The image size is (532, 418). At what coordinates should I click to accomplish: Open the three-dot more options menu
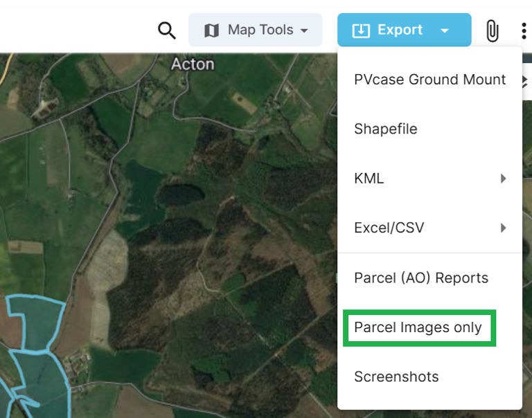pyautogui.click(x=524, y=31)
